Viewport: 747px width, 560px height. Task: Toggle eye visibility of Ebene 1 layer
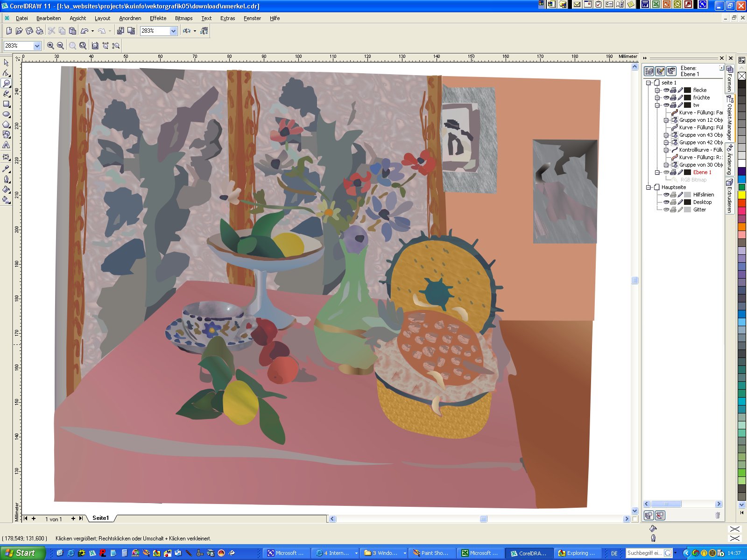coord(666,172)
